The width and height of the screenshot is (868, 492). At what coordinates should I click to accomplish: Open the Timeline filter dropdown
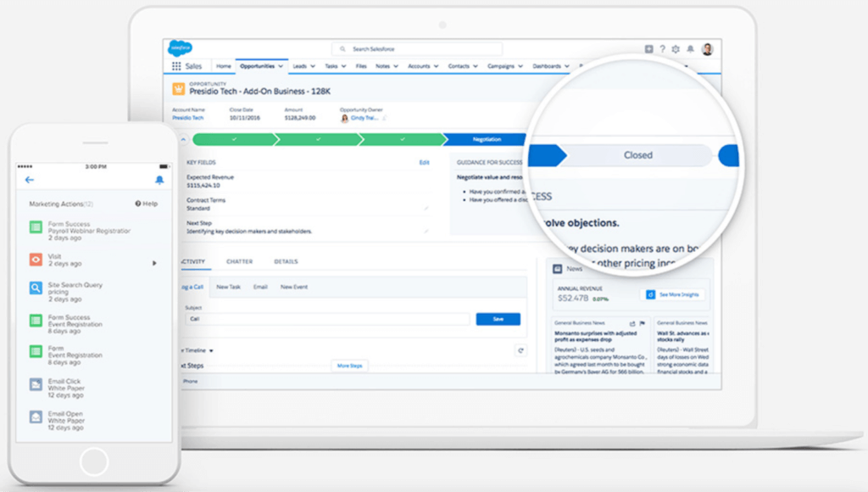pos(211,350)
